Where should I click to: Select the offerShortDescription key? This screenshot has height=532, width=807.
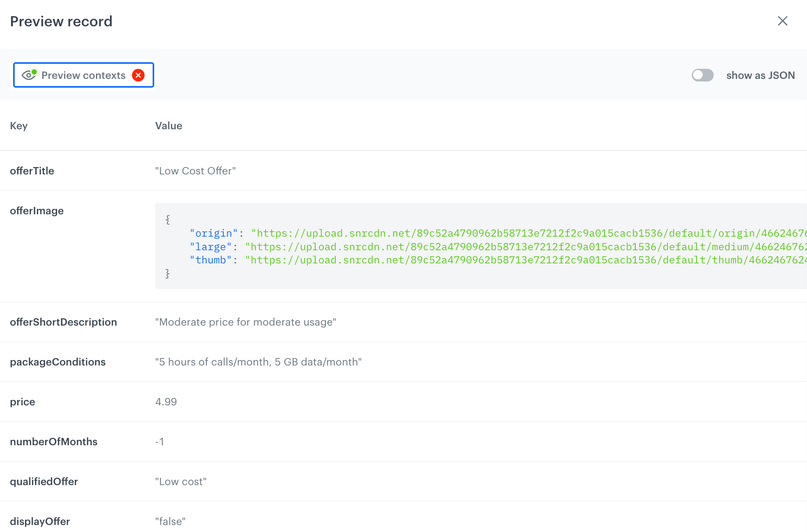(64, 322)
